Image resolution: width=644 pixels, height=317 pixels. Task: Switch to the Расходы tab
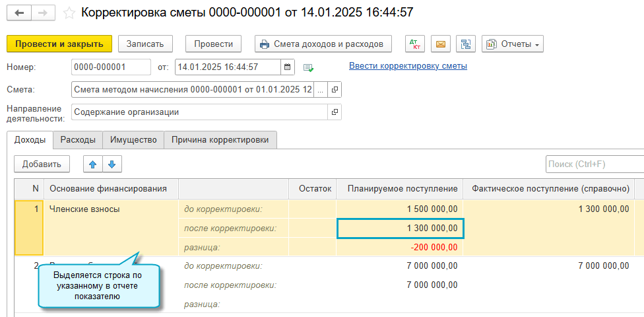point(78,140)
